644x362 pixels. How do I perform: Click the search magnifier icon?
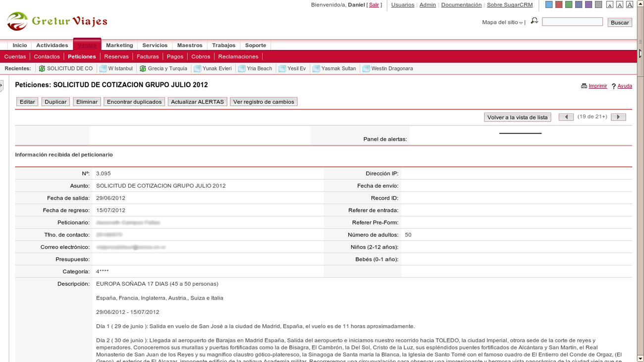tap(533, 21)
